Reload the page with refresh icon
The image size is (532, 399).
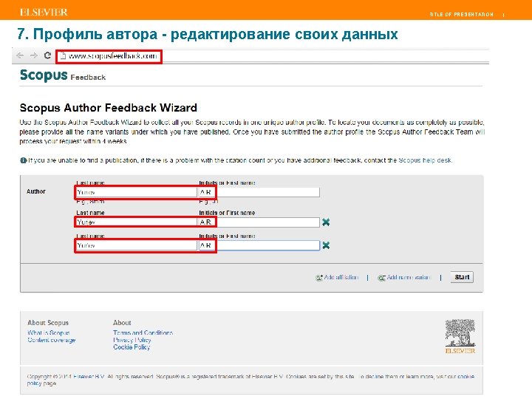pyautogui.click(x=47, y=55)
